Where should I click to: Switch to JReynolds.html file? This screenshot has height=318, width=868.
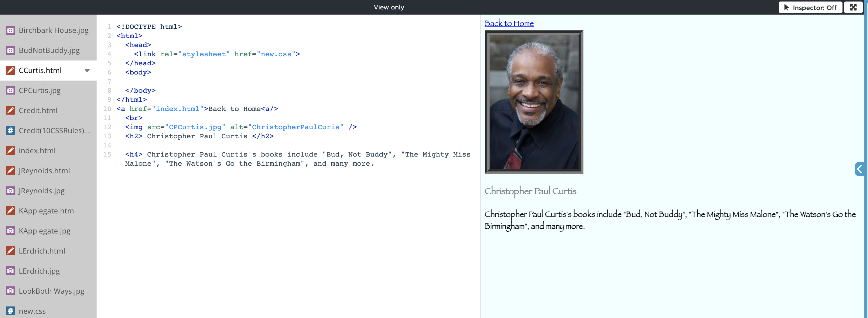point(44,171)
